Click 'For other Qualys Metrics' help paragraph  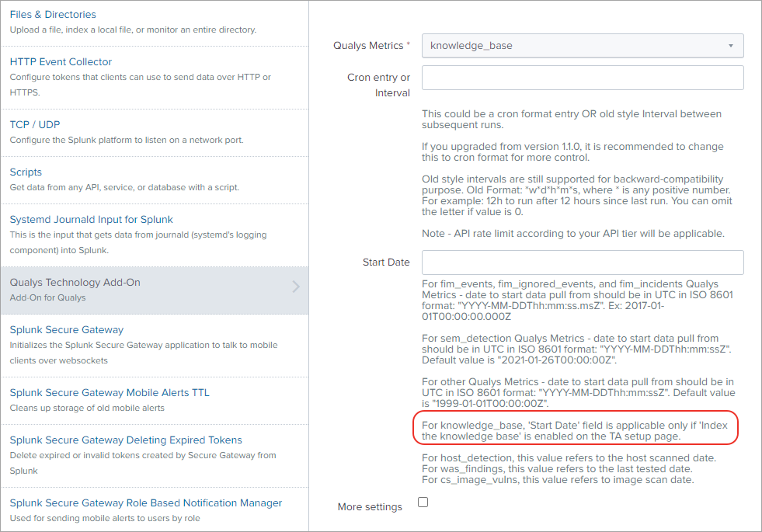[579, 392]
